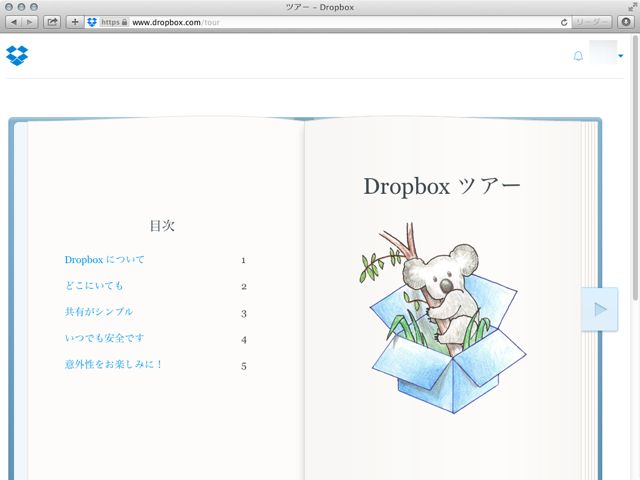The height and width of the screenshot is (480, 640).
Task: Click the Dropbox favicon in the address bar
Action: coord(92,22)
